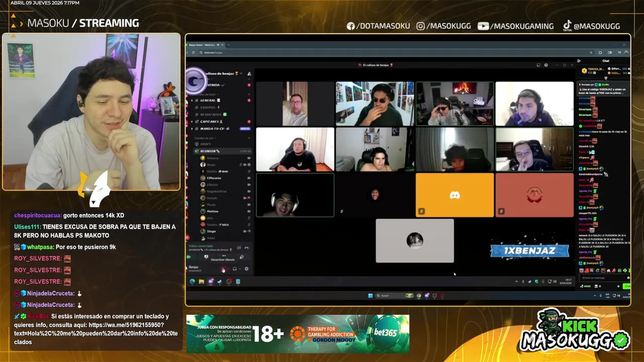Click the pinned 1XBENJAZ code message
Image resolution: width=644 pixels, height=362 pixels.
[603, 88]
